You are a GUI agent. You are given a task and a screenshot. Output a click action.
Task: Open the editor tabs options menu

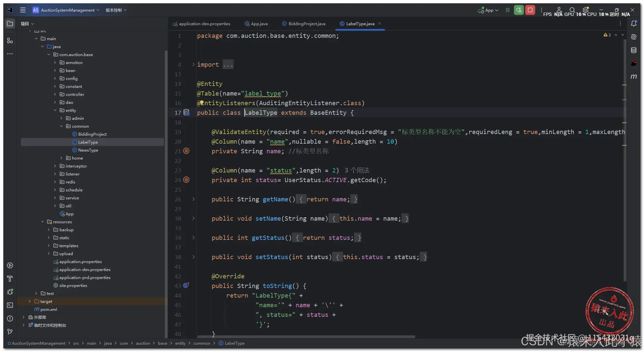[620, 24]
